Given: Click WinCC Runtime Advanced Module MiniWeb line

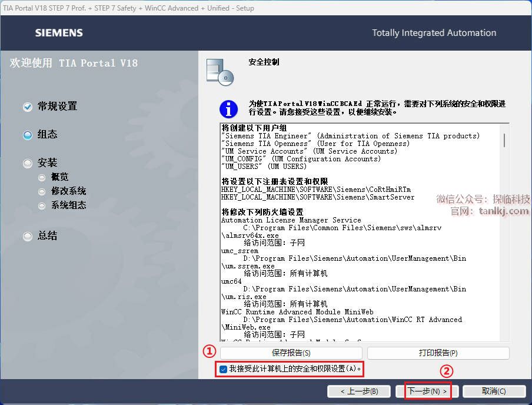Looking at the screenshot, I should click(x=297, y=312).
